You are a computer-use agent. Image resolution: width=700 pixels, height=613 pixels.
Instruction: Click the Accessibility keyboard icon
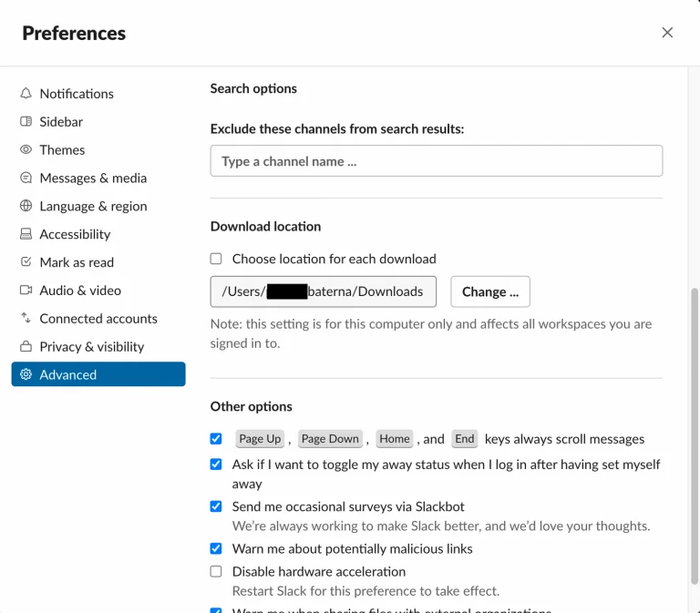coord(26,235)
